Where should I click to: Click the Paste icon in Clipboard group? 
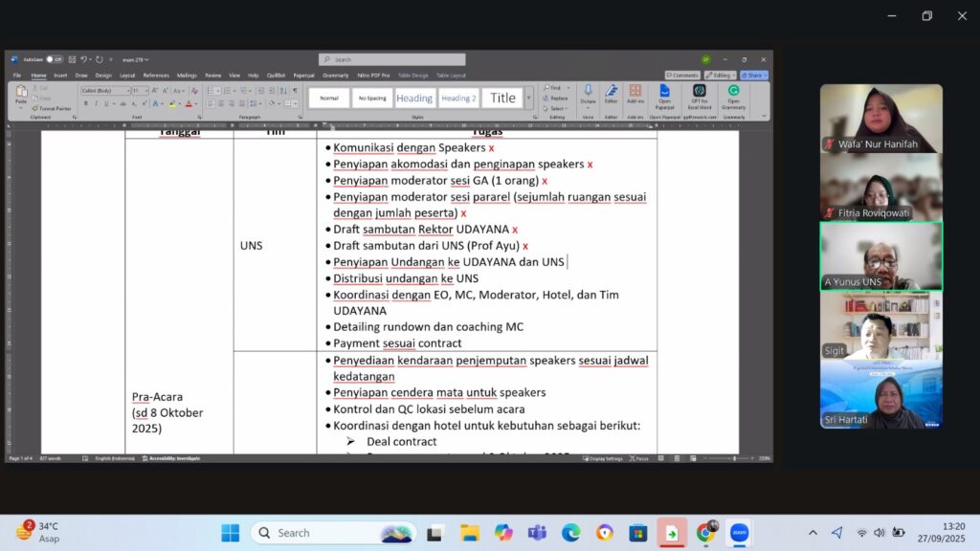click(x=21, y=92)
